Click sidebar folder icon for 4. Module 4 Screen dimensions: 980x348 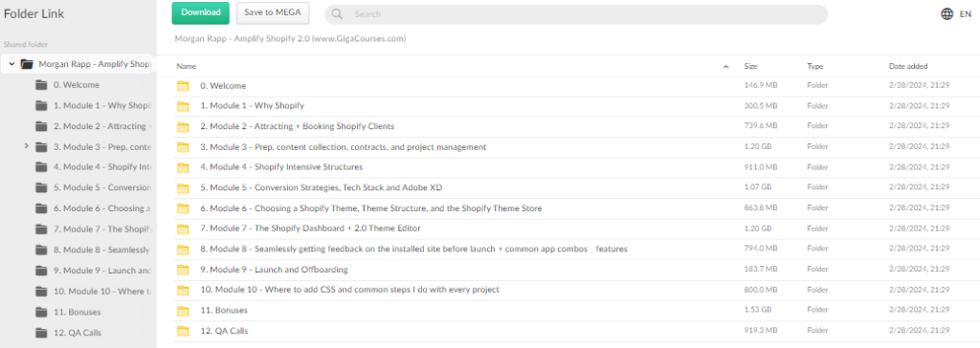point(42,167)
